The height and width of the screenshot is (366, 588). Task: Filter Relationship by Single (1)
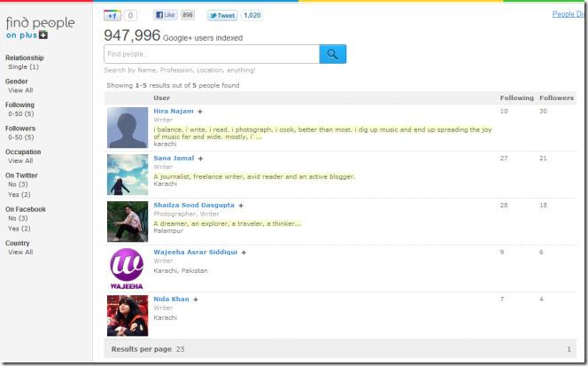[23, 67]
